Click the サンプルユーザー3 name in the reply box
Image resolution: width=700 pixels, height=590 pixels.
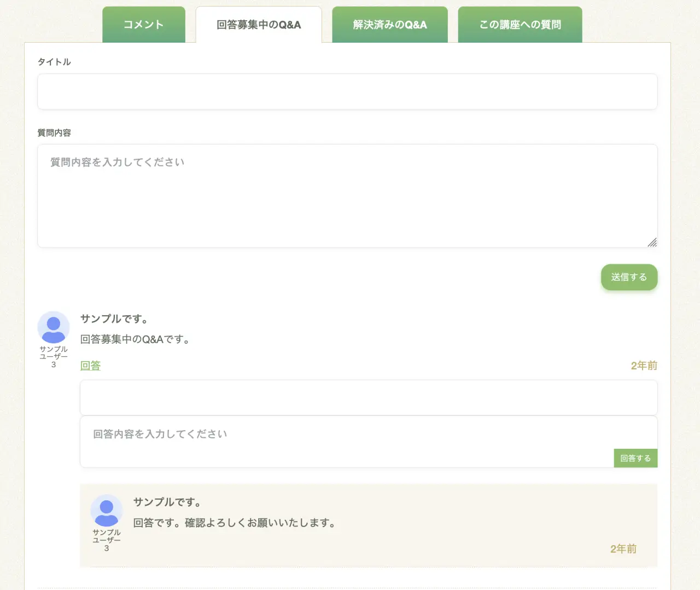coord(107,540)
